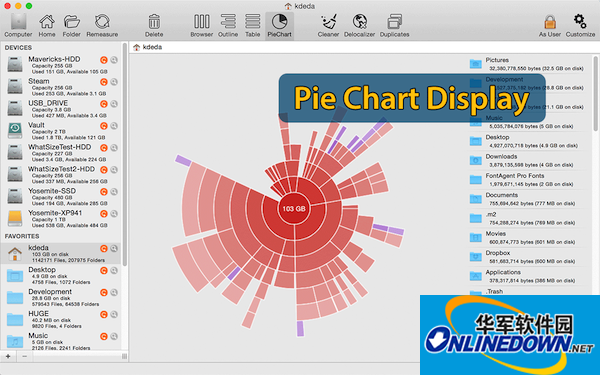Switch to Browser view
600x375 pixels.
pos(202,25)
